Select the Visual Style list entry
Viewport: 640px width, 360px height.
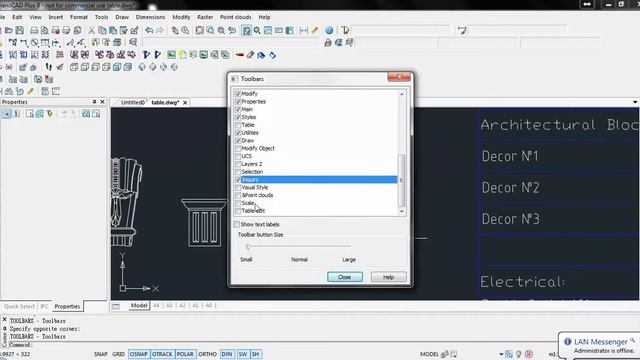pyautogui.click(x=255, y=187)
